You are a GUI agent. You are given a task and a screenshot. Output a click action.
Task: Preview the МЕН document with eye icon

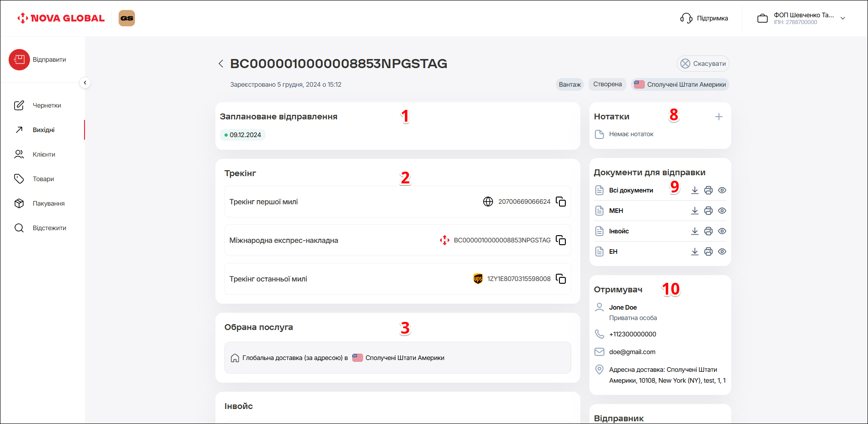[722, 211]
